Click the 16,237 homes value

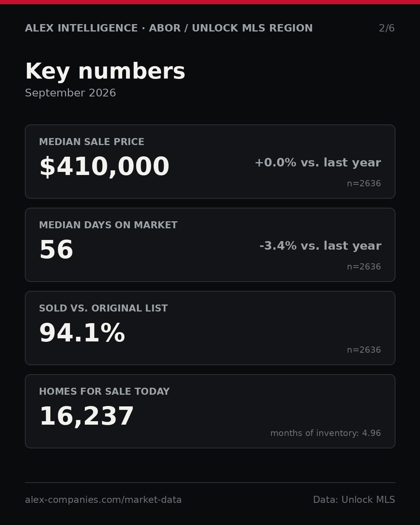pos(87,416)
